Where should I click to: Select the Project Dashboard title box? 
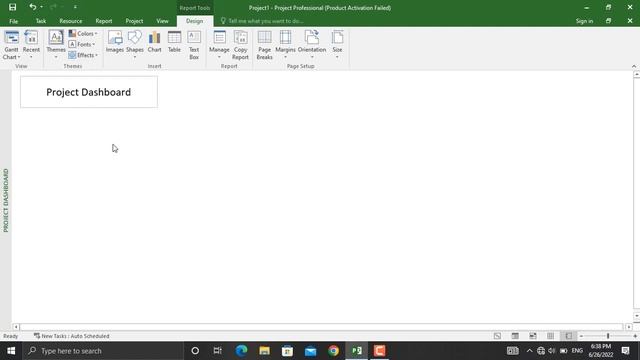coord(89,92)
